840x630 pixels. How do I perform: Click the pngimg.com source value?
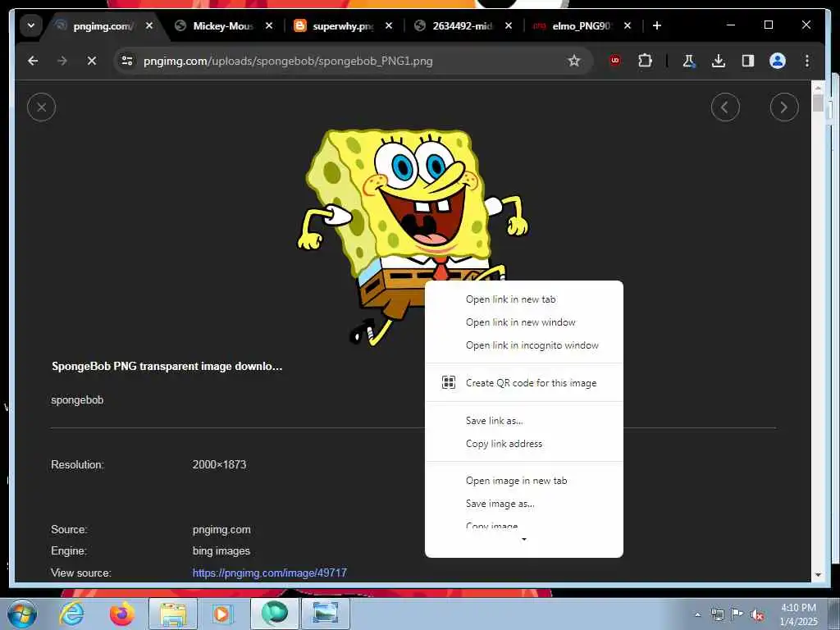click(221, 530)
